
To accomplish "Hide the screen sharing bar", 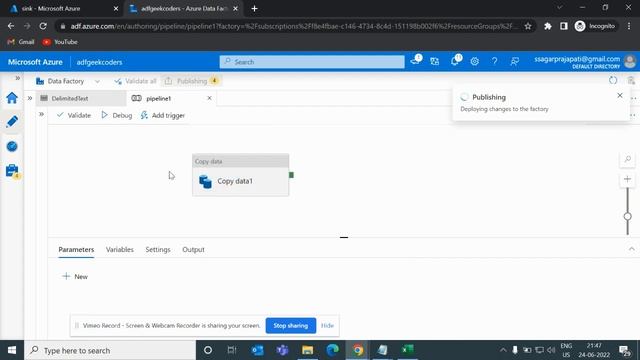I will pyautogui.click(x=327, y=326).
